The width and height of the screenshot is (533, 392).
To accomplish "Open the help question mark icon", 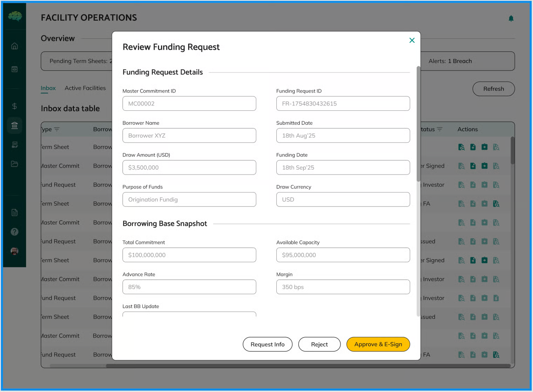I will [x=14, y=232].
